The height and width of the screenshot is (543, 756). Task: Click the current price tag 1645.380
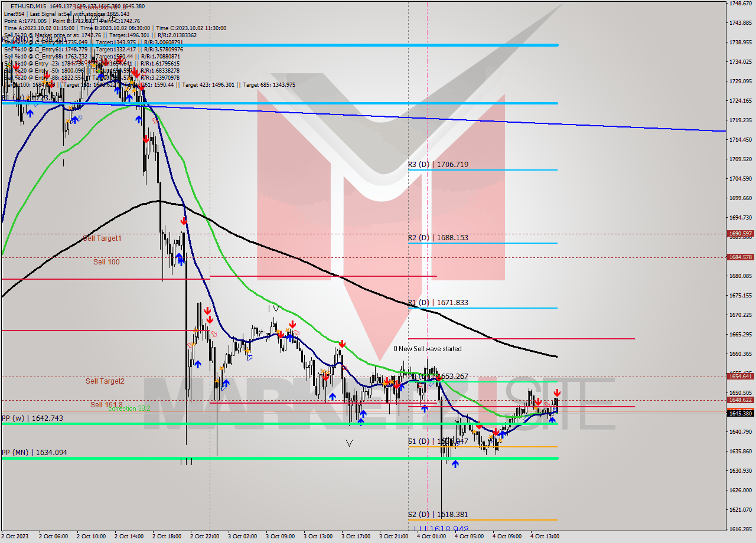[x=740, y=413]
